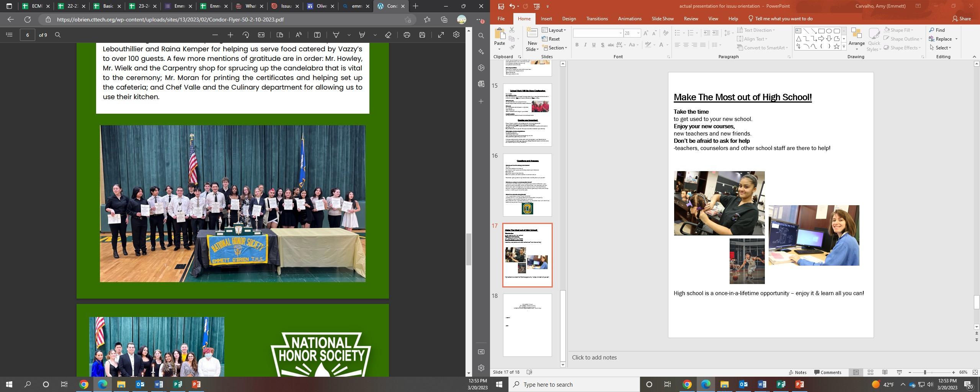Viewport: 980px width, 392px height.
Task: Rotate the PDF page
Action: click(246, 35)
